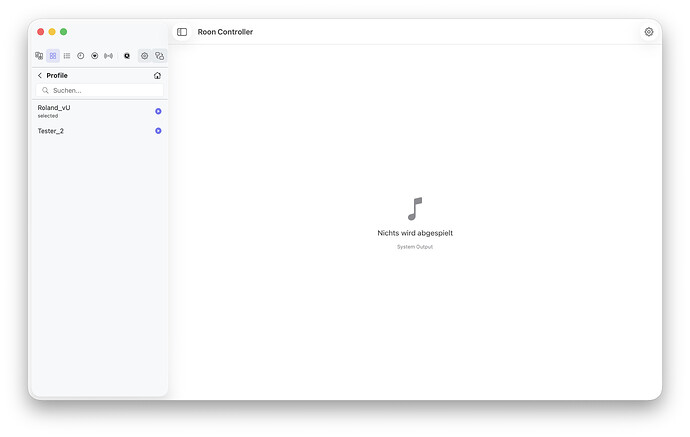The height and width of the screenshot is (437, 690).
Task: Click the arrow button next to Roland_vU
Action: [x=158, y=111]
